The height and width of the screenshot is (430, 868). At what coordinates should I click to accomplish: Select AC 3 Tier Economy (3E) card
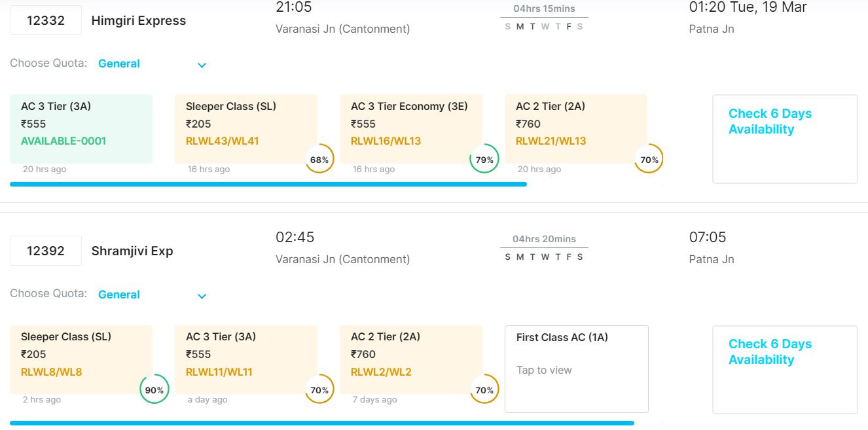(x=409, y=128)
